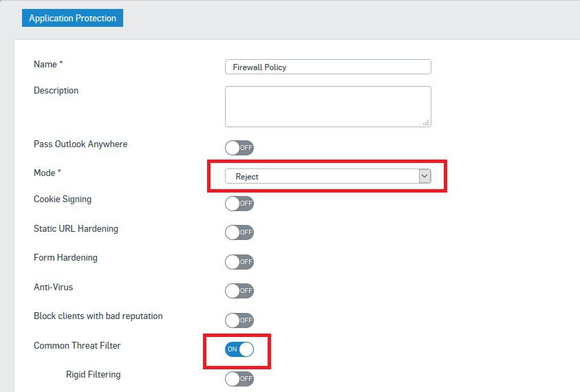Viewport: 580px width, 392px height.
Task: Open the Mode dropdown showing Reject
Action: [327, 176]
